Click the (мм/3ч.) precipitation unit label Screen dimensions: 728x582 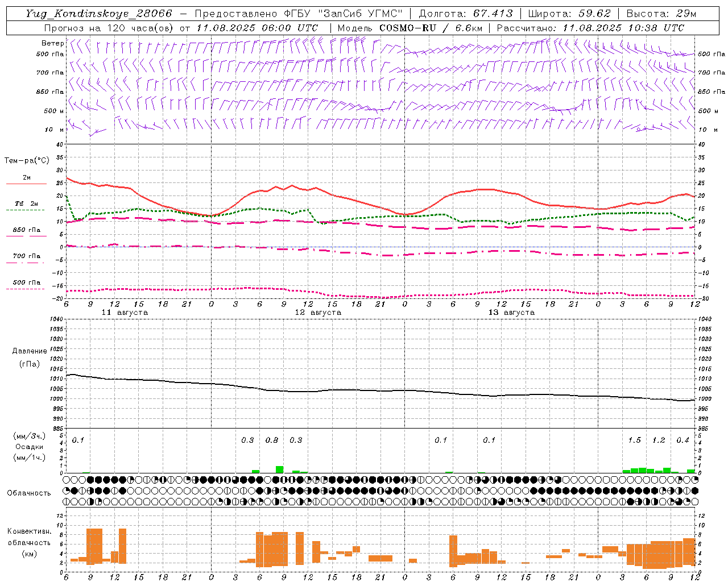pos(30,436)
